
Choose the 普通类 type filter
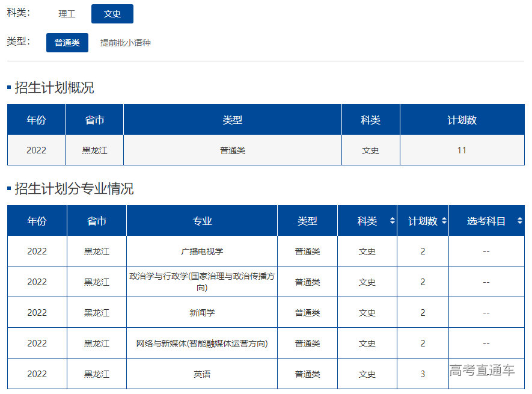click(67, 43)
